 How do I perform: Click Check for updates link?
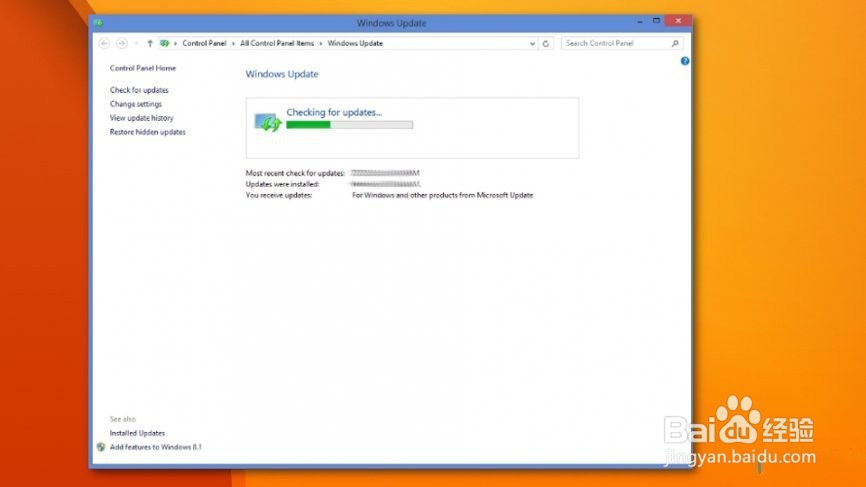pyautogui.click(x=139, y=90)
